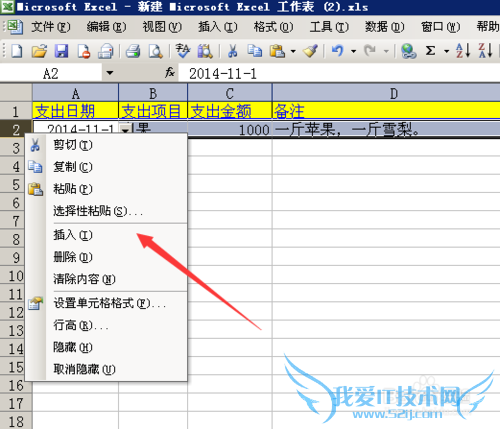The image size is (500, 429).
Task: Click the Permission document icon
Action: (83, 51)
